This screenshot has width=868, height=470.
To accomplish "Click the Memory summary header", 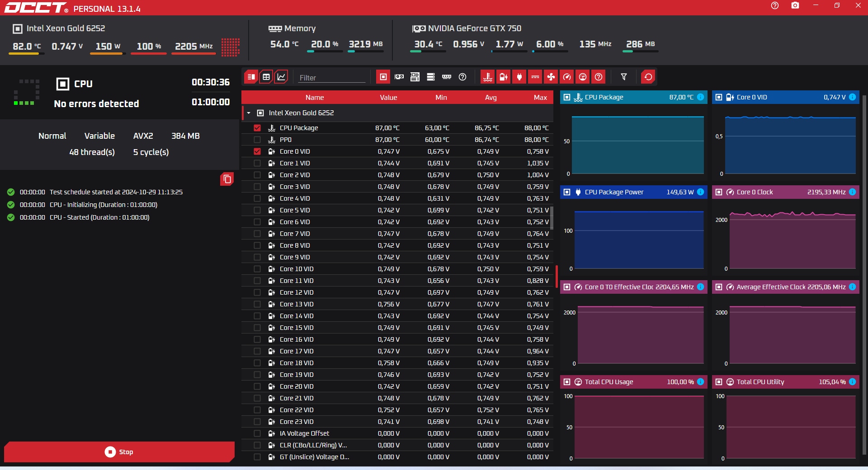I will (x=292, y=28).
